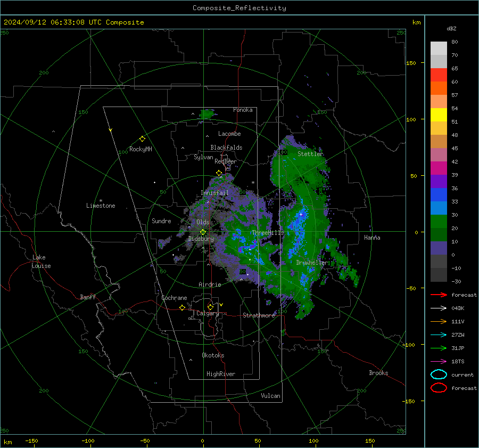
Task: Click the RedDeer label
Action: point(226,161)
